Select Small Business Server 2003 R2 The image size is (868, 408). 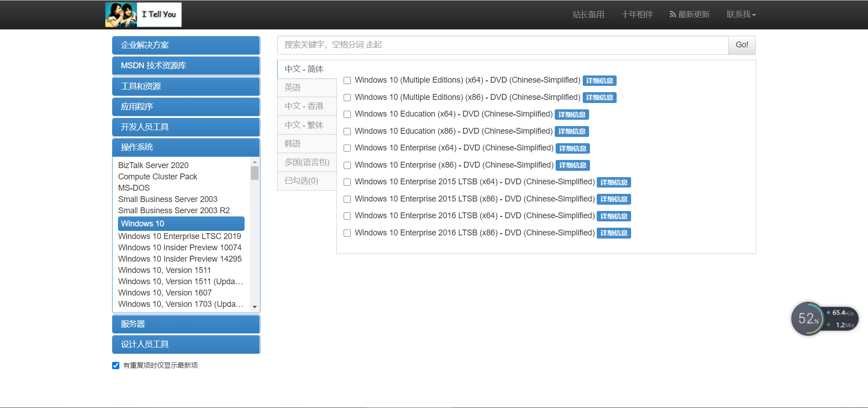174,211
